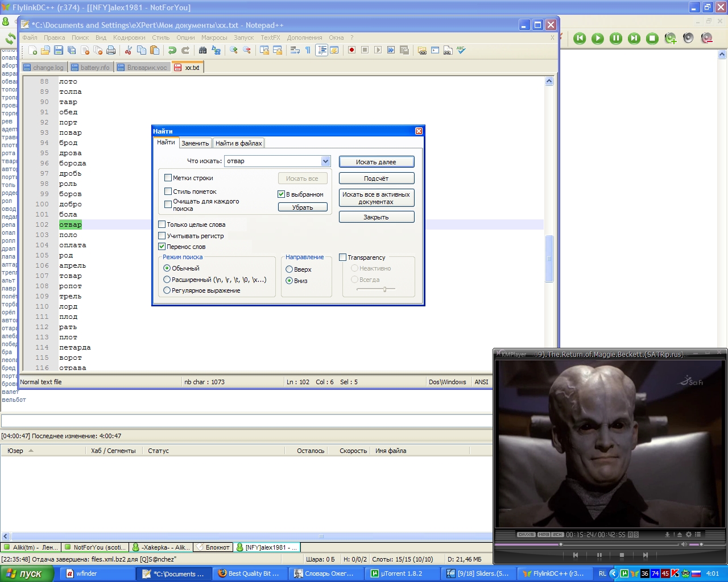Viewport: 728px width, 582px height.
Task: Click the 'Искать далее' button
Action: tap(376, 162)
